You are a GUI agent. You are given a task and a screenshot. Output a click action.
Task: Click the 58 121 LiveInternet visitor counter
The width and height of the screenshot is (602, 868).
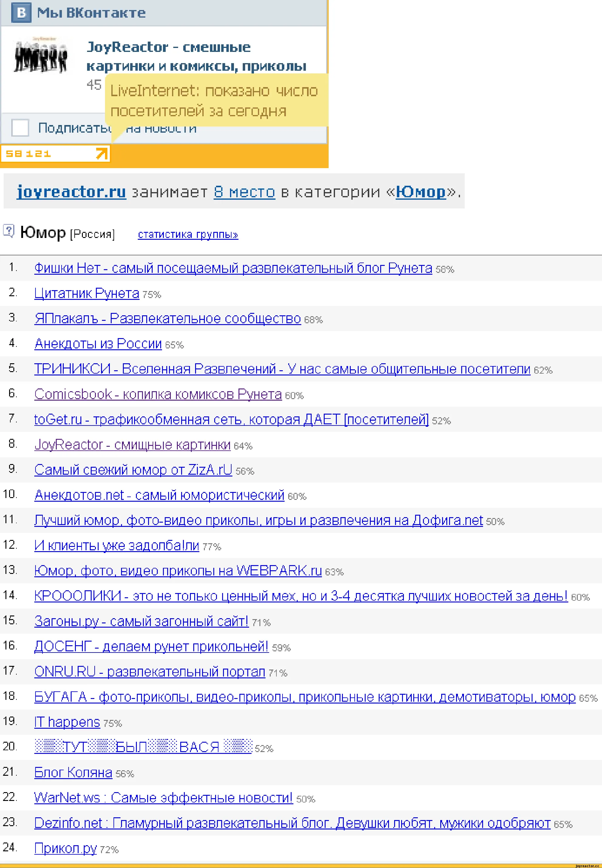click(x=55, y=154)
